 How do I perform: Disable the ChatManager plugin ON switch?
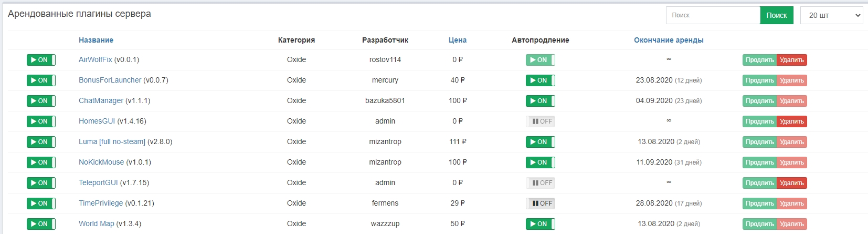tap(41, 101)
